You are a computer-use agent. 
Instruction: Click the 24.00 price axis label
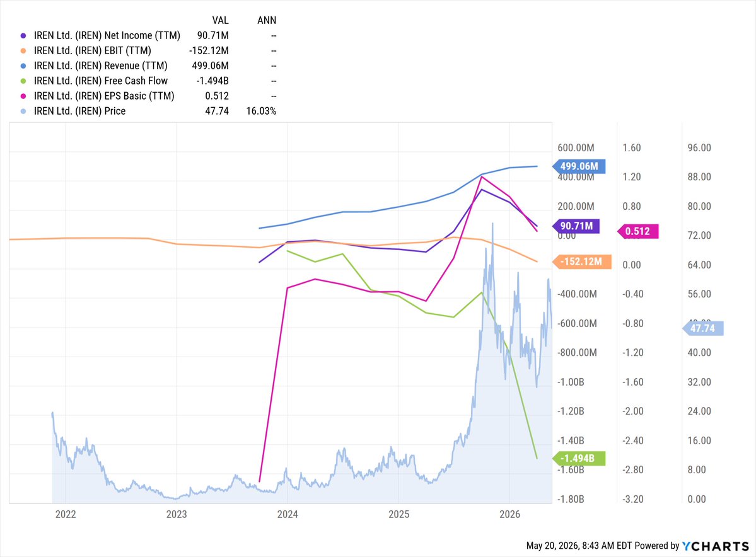point(699,411)
